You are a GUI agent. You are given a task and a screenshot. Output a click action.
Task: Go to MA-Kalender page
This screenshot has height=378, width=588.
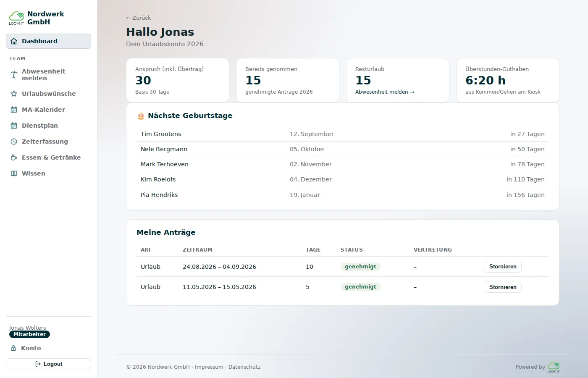[x=48, y=110]
